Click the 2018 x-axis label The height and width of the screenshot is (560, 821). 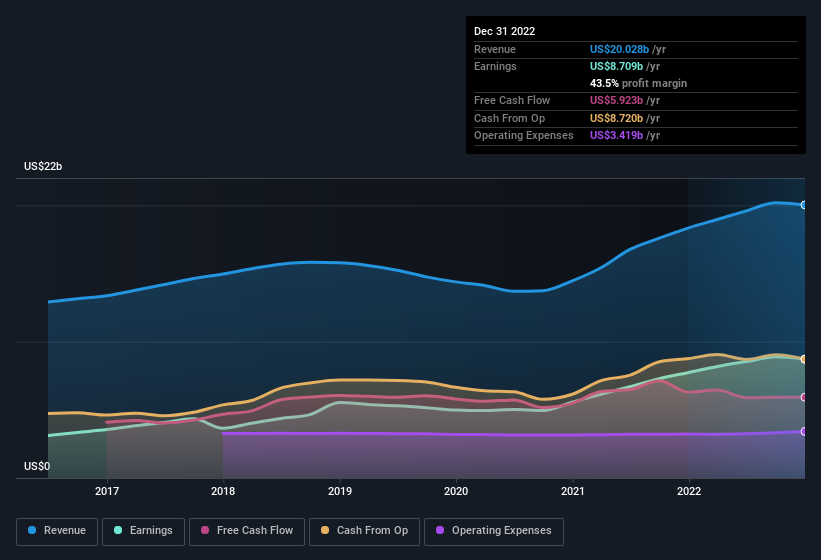pos(223,491)
